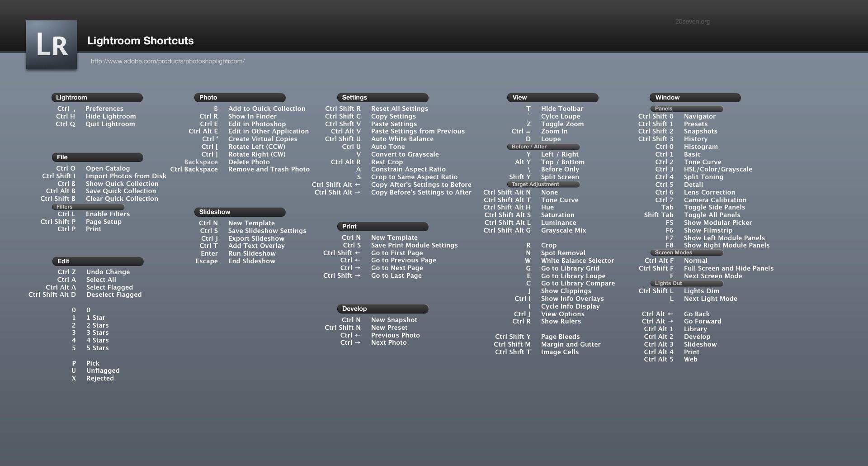Select the Slideshow section header
The width and height of the screenshot is (868, 466).
(240, 212)
